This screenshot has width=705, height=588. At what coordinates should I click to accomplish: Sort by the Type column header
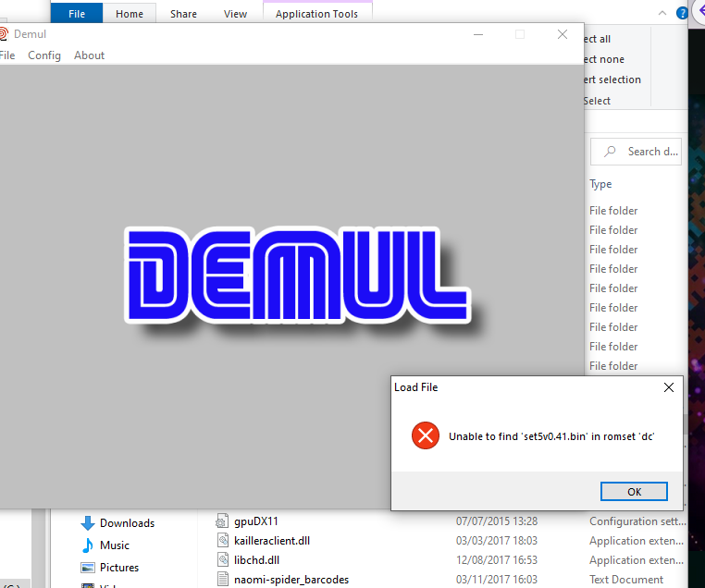point(600,184)
